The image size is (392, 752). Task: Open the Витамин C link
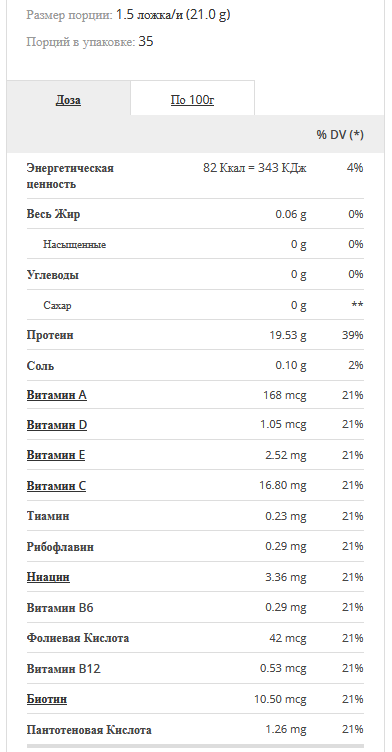pos(56,486)
